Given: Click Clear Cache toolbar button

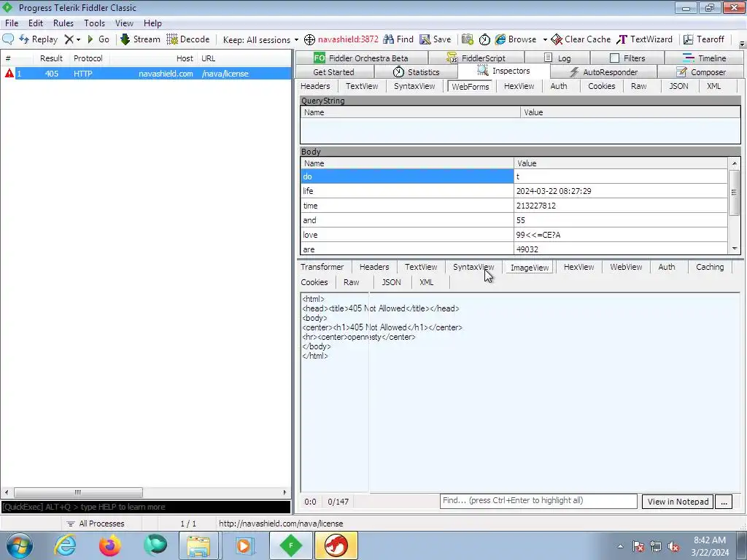Looking at the screenshot, I should pos(581,39).
